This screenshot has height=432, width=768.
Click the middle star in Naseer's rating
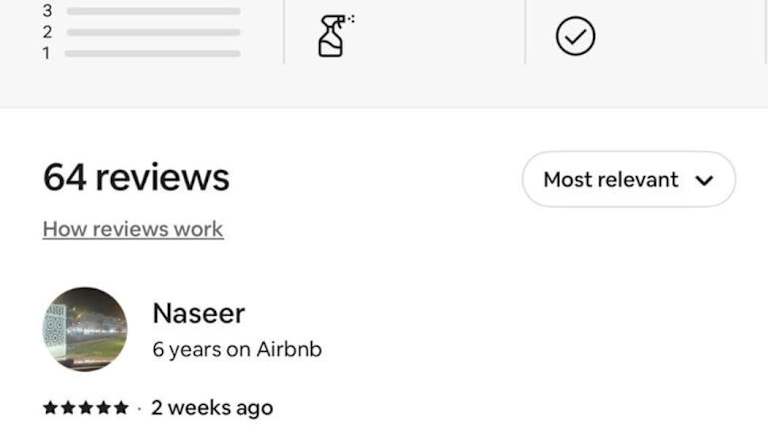[x=86, y=408]
